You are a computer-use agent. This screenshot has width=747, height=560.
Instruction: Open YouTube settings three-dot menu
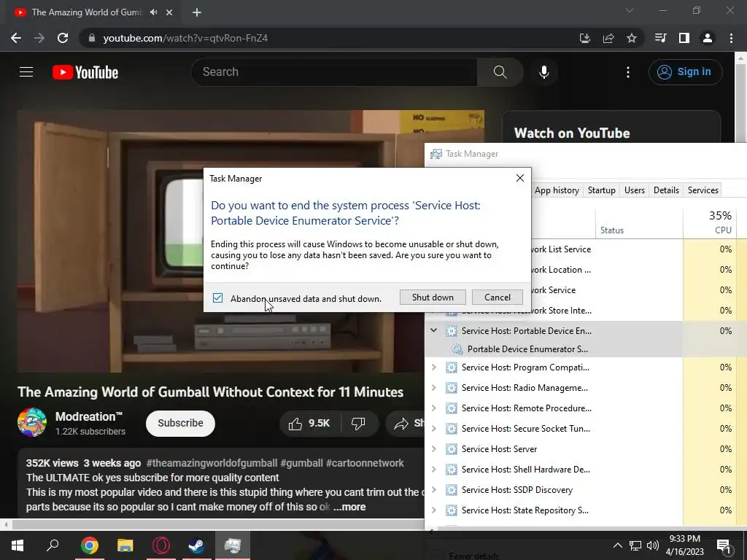(628, 72)
